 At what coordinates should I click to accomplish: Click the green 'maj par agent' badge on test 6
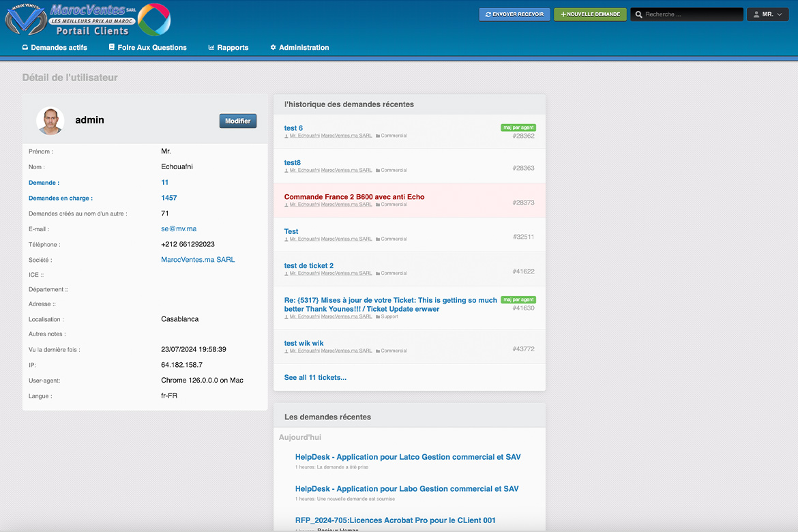[x=518, y=128]
